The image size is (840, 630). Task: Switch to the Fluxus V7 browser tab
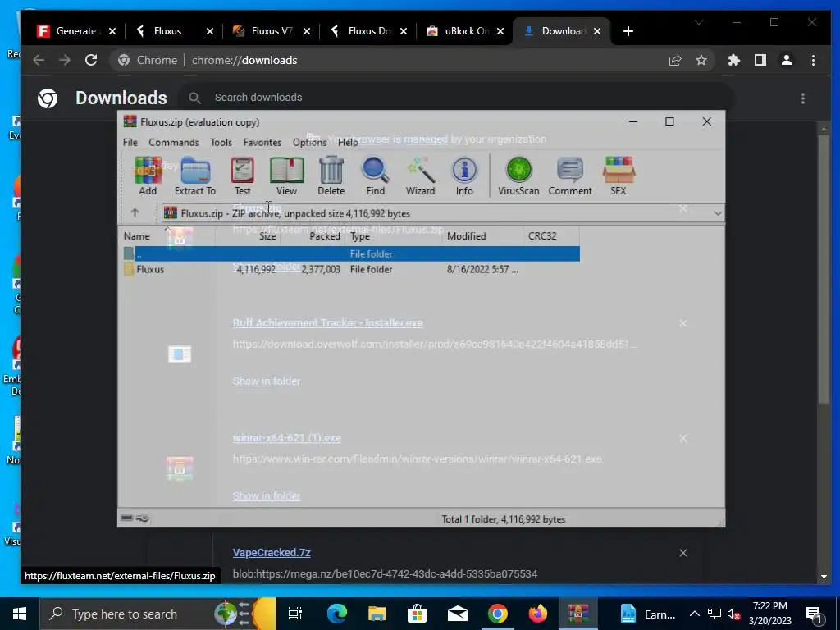271,31
